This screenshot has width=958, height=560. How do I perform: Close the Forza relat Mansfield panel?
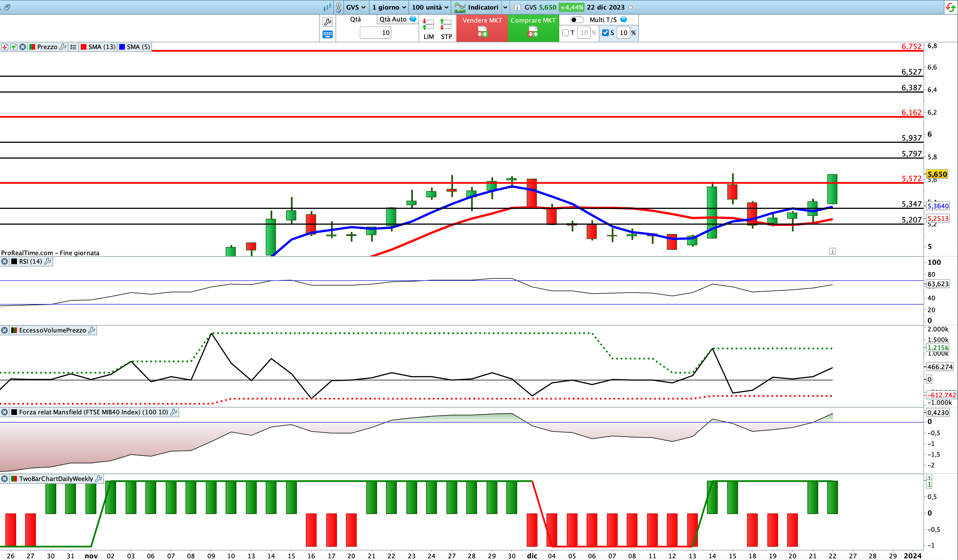coord(5,412)
